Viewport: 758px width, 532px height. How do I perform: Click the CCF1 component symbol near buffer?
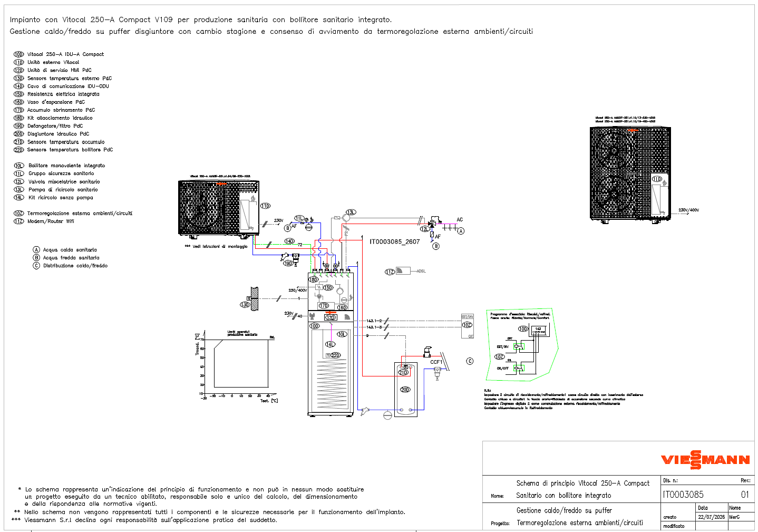(x=437, y=371)
